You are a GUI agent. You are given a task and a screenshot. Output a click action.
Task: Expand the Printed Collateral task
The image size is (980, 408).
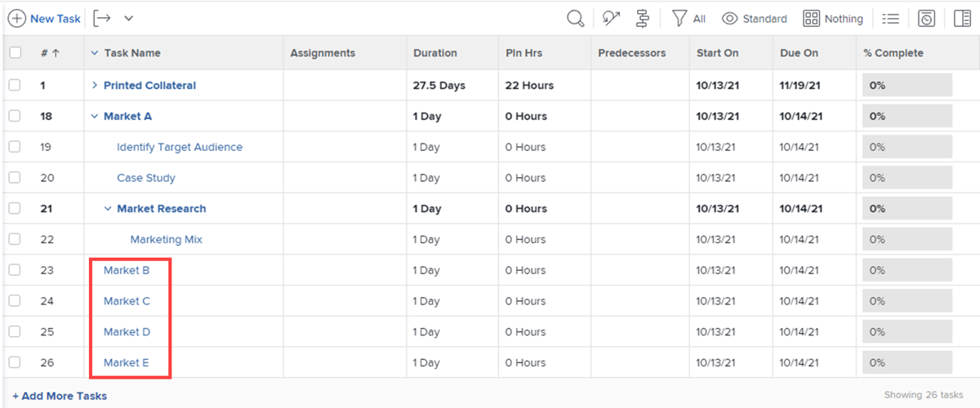[95, 86]
